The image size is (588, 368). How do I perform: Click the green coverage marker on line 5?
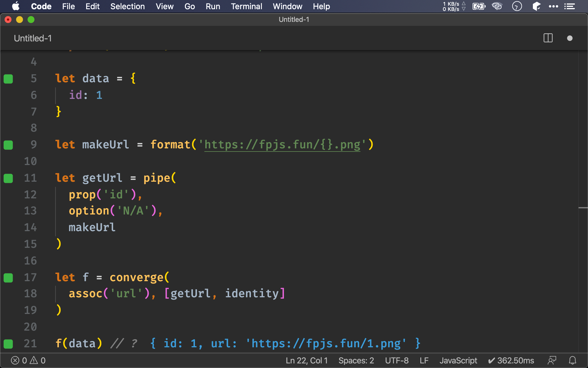click(8, 79)
